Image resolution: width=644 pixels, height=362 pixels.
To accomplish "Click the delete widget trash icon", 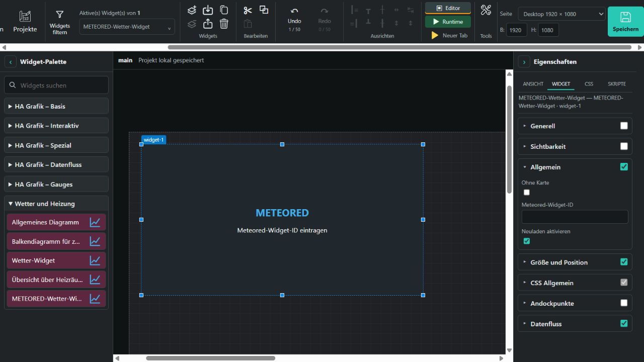I will [224, 24].
